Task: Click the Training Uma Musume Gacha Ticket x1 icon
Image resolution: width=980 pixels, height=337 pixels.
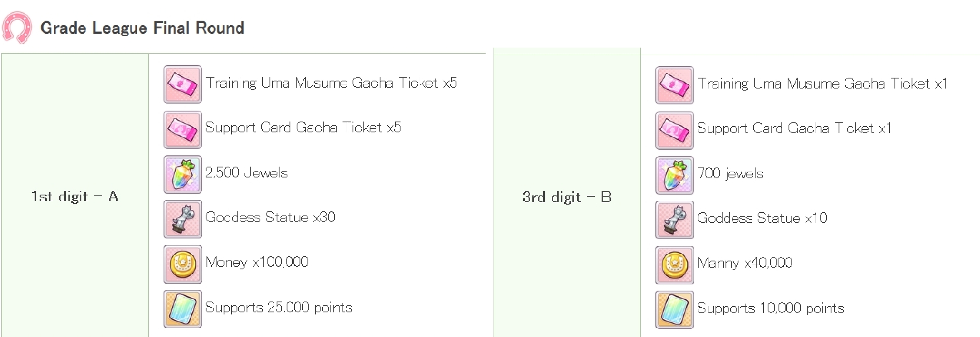Action: (675, 85)
